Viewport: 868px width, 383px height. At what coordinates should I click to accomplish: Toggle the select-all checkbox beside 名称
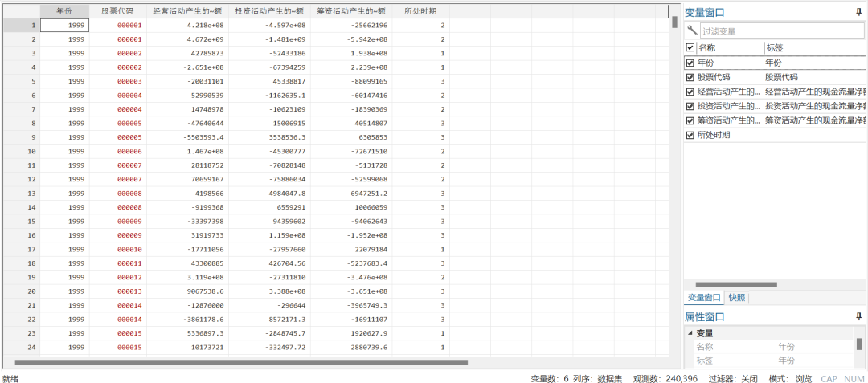tap(690, 48)
